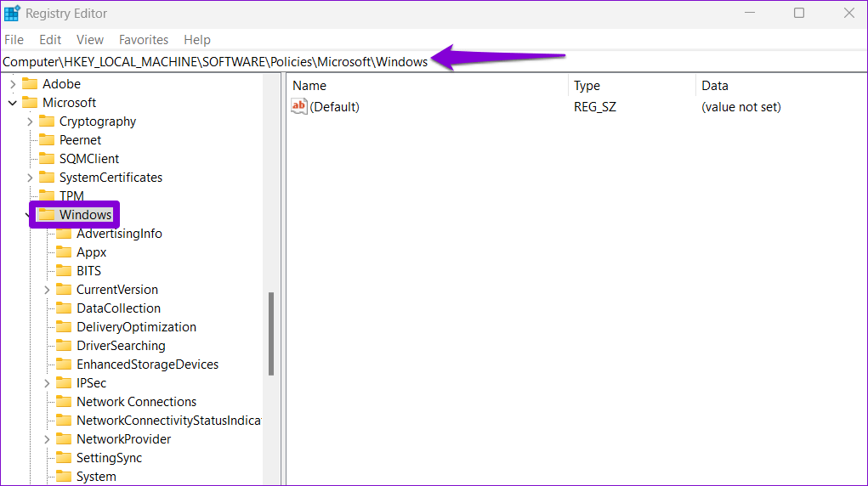Collapse the Microsoft key
This screenshot has height=486, width=868.
pyautogui.click(x=13, y=103)
